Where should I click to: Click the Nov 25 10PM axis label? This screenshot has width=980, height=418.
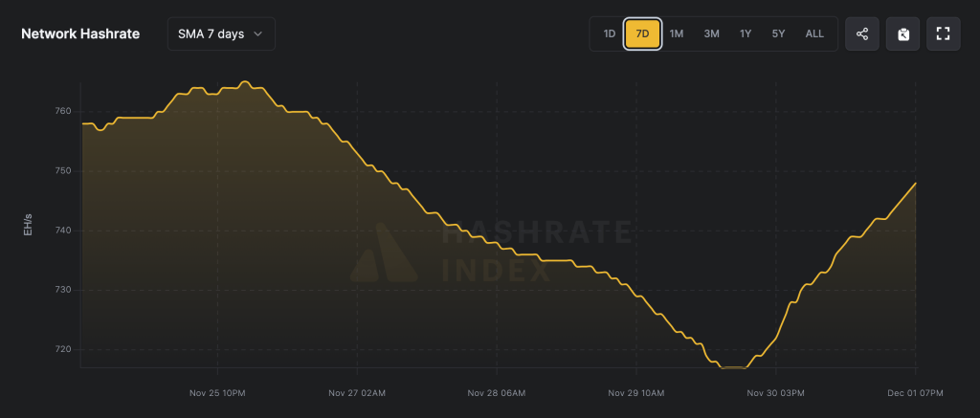[x=217, y=392]
